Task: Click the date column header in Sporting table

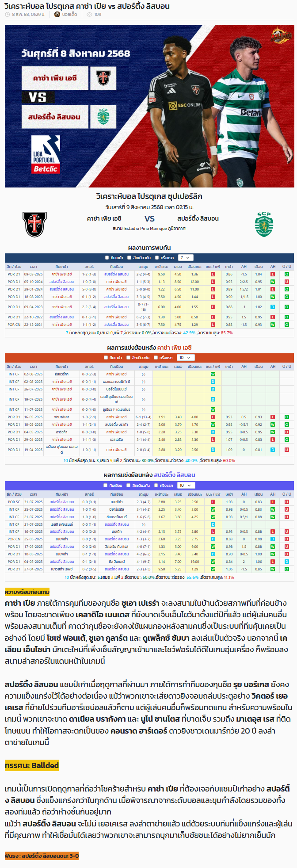Action: click(33, 494)
